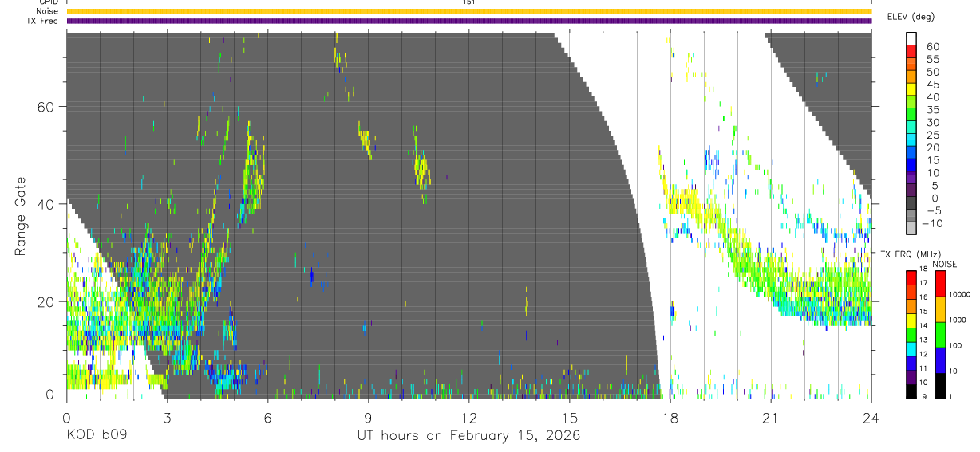Click the "NOISE" legend title
The image size is (980, 452).
[945, 264]
